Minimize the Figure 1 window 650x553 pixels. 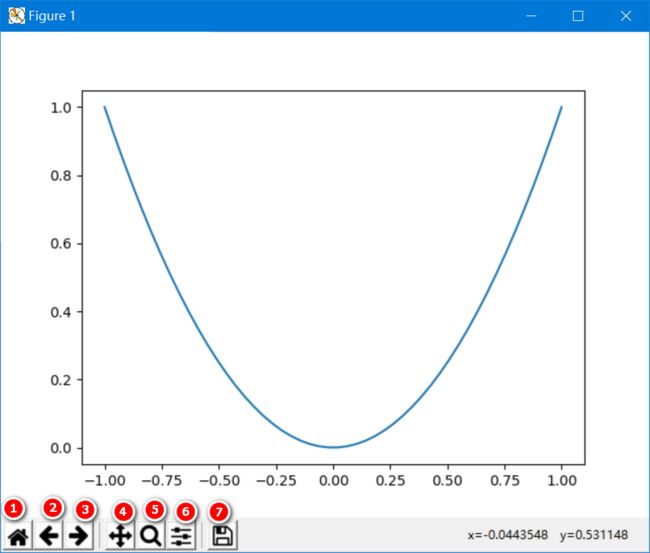[531, 16]
